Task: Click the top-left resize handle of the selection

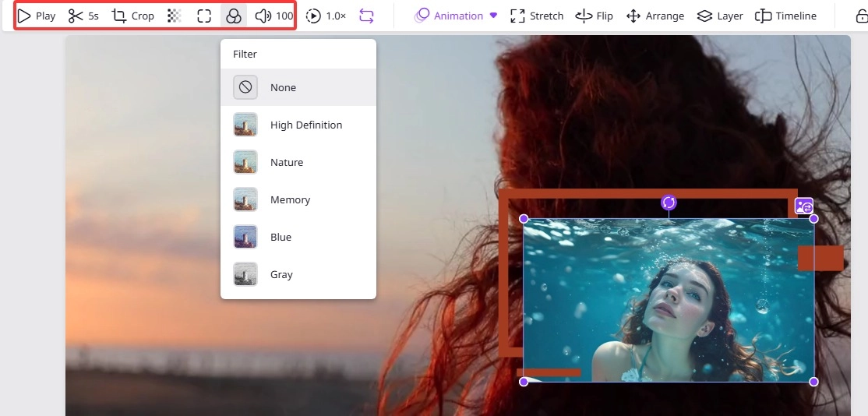Action: (524, 218)
